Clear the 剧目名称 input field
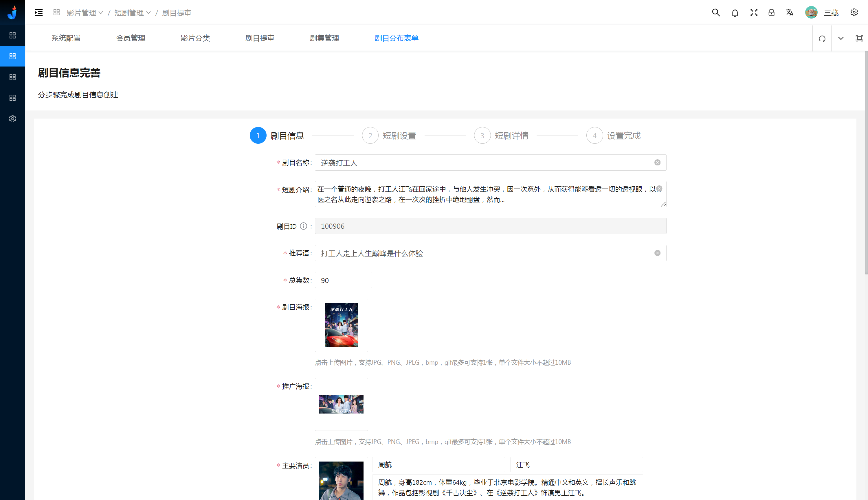This screenshot has height=500, width=868. pos(657,163)
